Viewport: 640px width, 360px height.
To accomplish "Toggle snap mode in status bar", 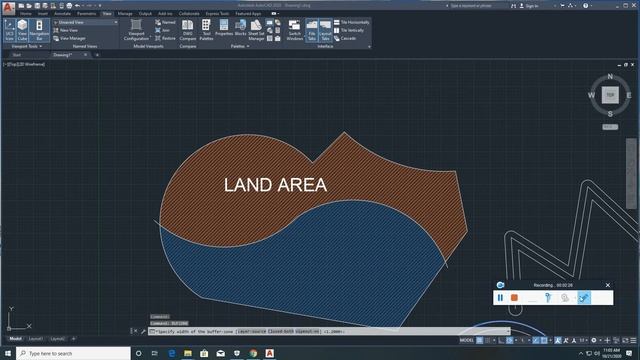I will point(488,340).
